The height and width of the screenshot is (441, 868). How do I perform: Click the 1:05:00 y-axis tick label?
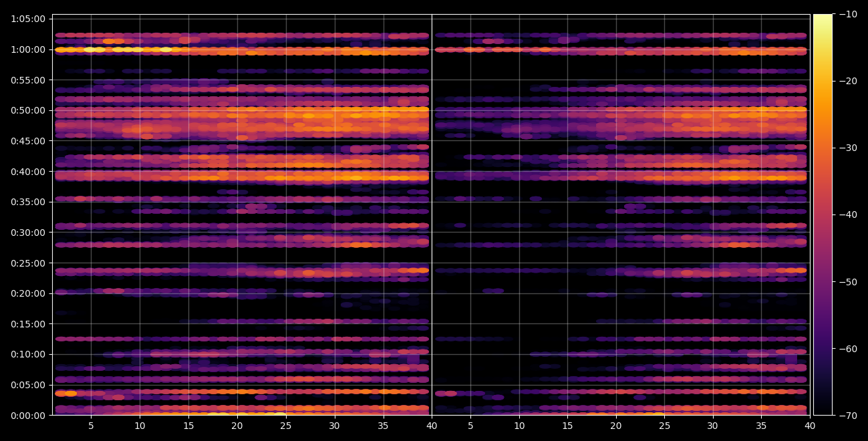tap(27, 19)
